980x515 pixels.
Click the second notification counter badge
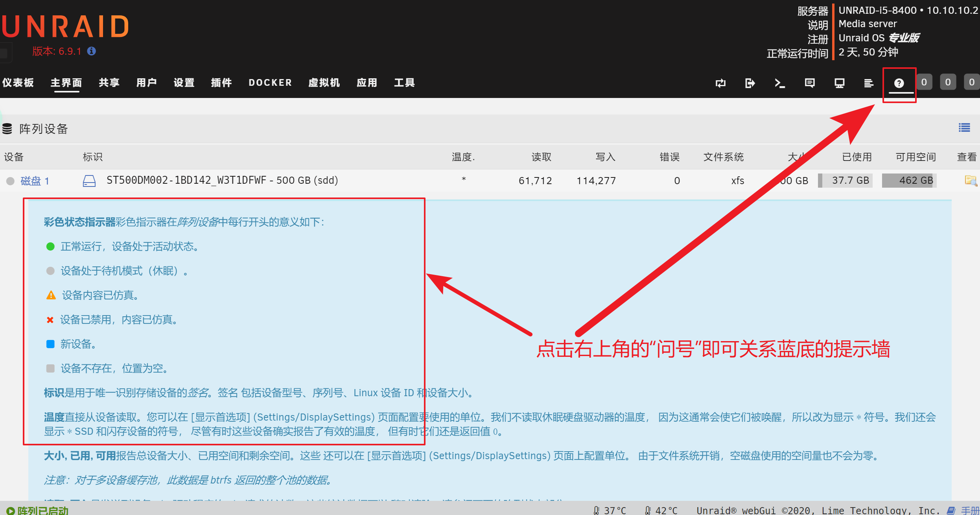point(948,82)
